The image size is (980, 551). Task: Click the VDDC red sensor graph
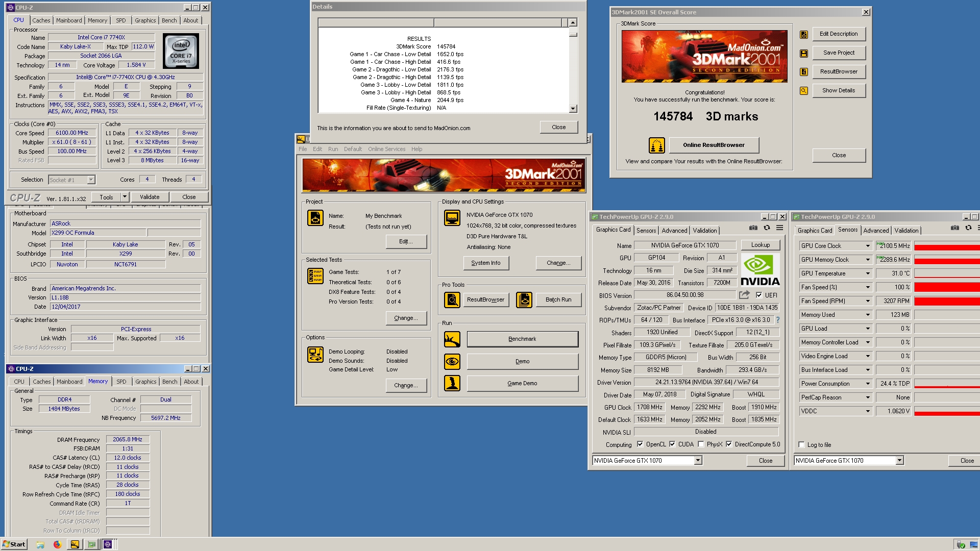coord(947,411)
